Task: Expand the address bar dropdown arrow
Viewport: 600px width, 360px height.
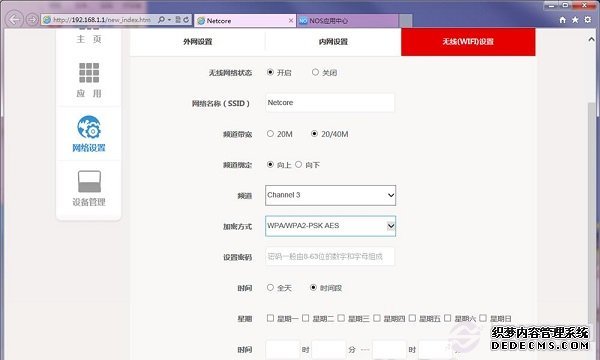Action: point(170,20)
